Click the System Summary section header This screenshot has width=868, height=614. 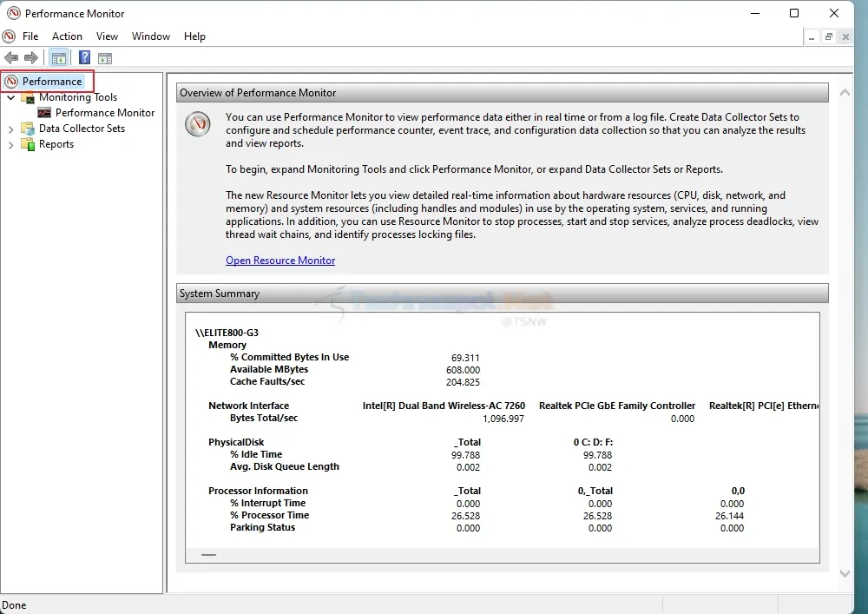click(502, 294)
